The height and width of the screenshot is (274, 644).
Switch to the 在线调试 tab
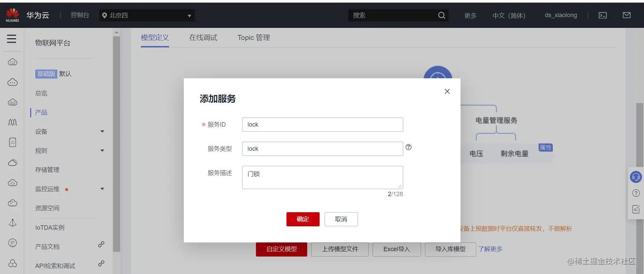click(203, 37)
